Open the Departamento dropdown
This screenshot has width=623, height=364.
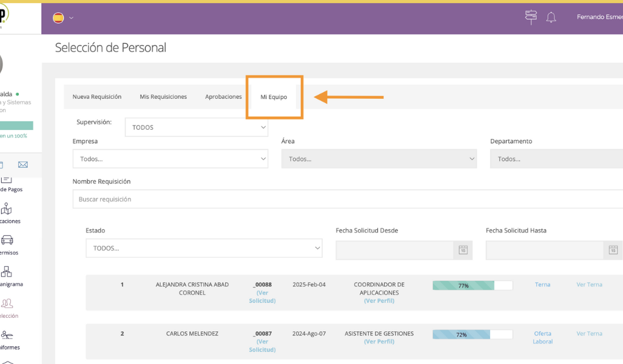(556, 159)
